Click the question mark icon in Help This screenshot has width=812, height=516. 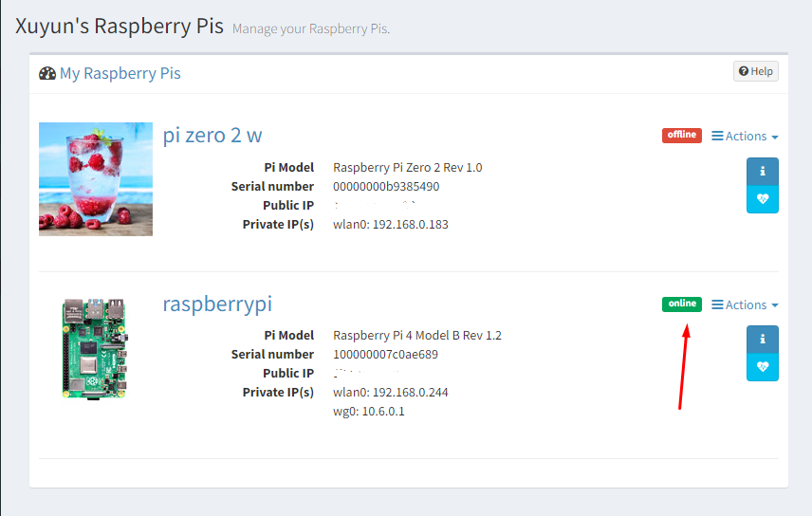(744, 71)
